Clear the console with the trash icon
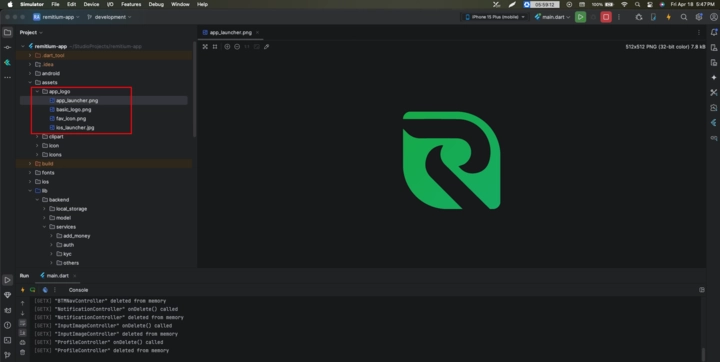 click(22, 352)
